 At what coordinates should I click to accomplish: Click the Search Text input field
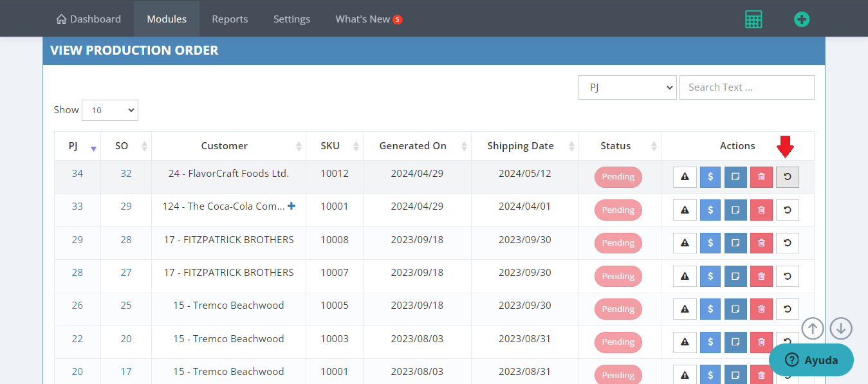pos(746,87)
